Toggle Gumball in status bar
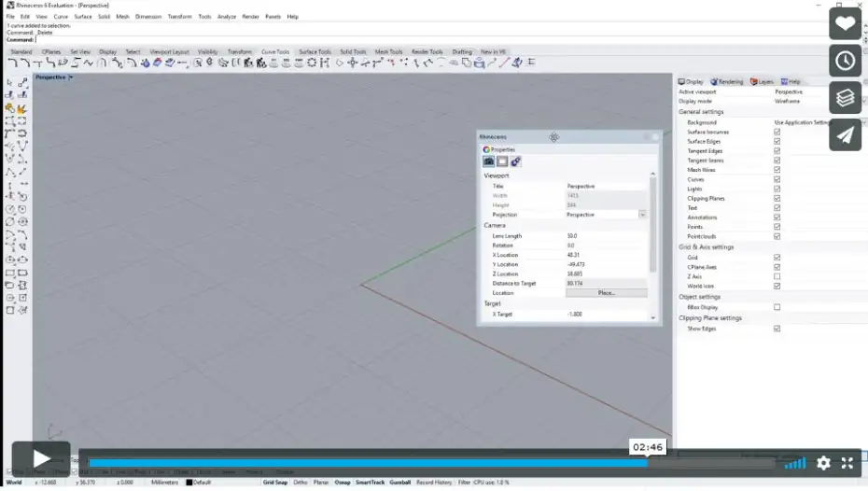This screenshot has width=868, height=491. [399, 483]
